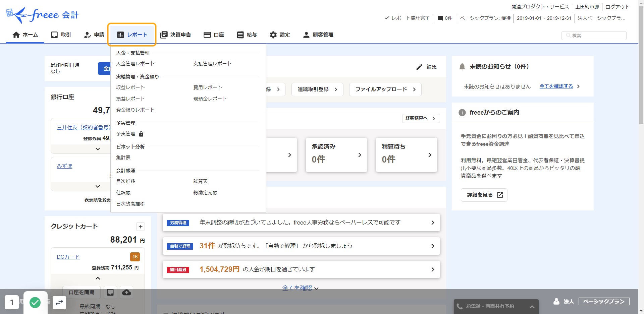Open みずほ account link
The image size is (644, 314).
(x=64, y=166)
